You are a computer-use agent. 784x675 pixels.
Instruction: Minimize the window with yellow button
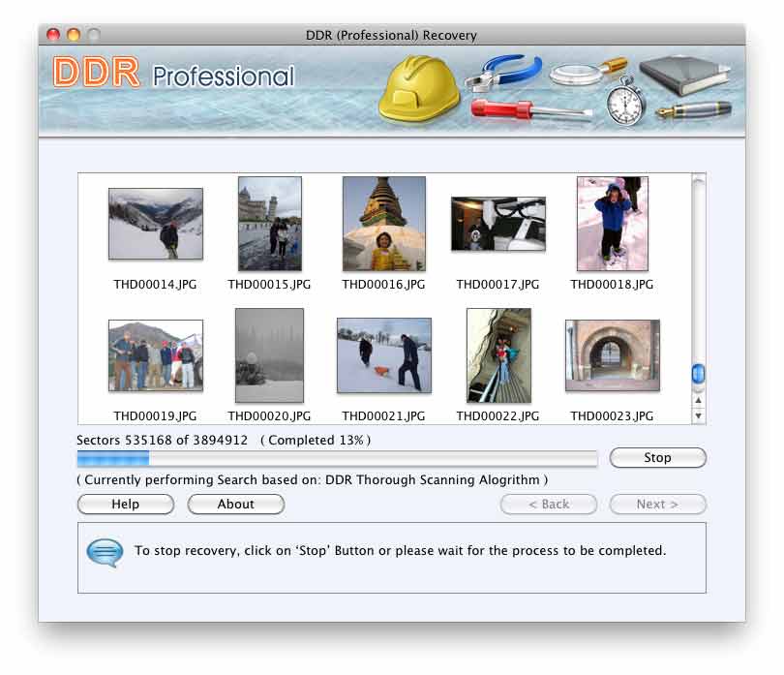[74, 35]
